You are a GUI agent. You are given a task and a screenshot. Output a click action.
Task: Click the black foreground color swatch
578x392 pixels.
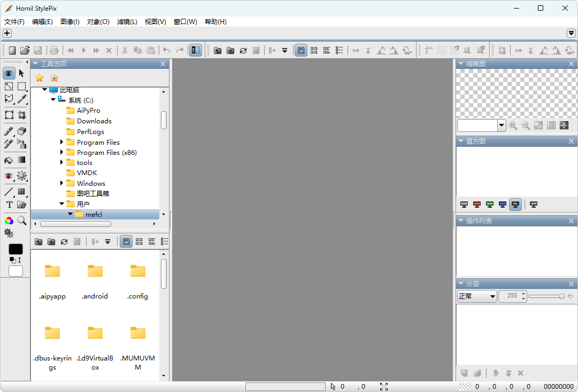point(16,249)
